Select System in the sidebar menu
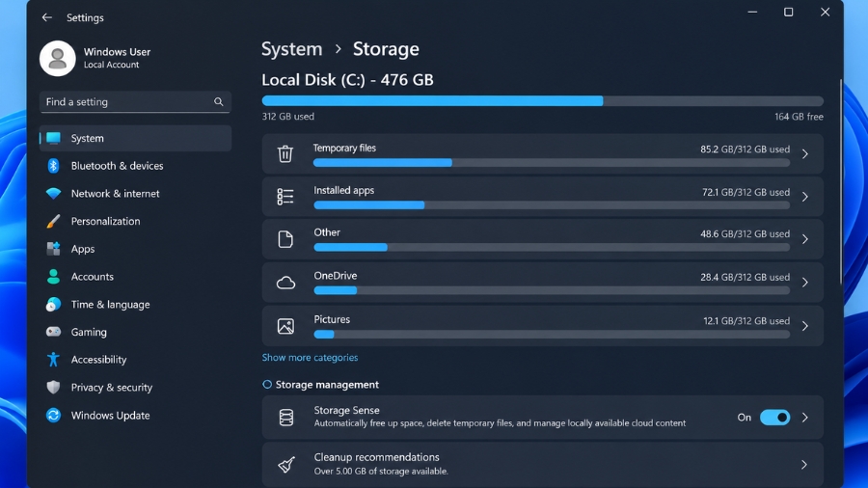868x488 pixels. point(135,138)
